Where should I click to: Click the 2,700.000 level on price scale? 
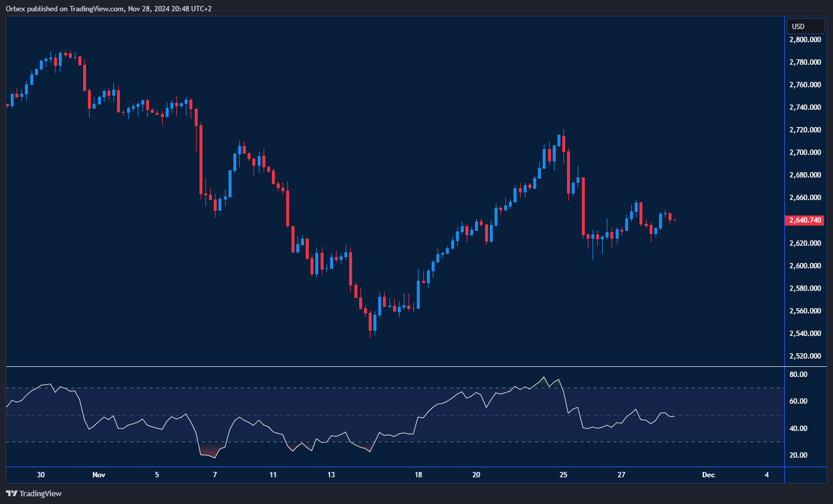pos(805,153)
